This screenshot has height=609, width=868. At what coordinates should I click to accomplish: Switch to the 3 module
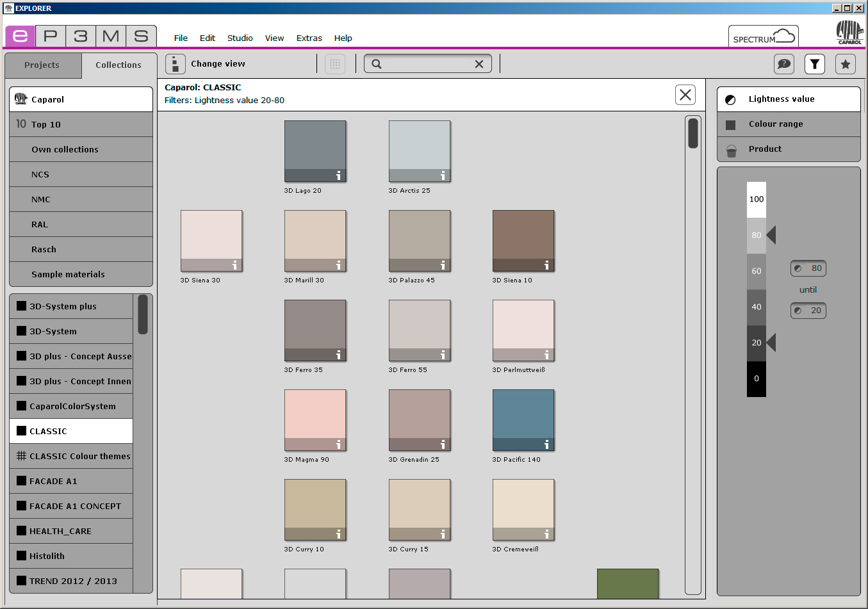(x=80, y=36)
